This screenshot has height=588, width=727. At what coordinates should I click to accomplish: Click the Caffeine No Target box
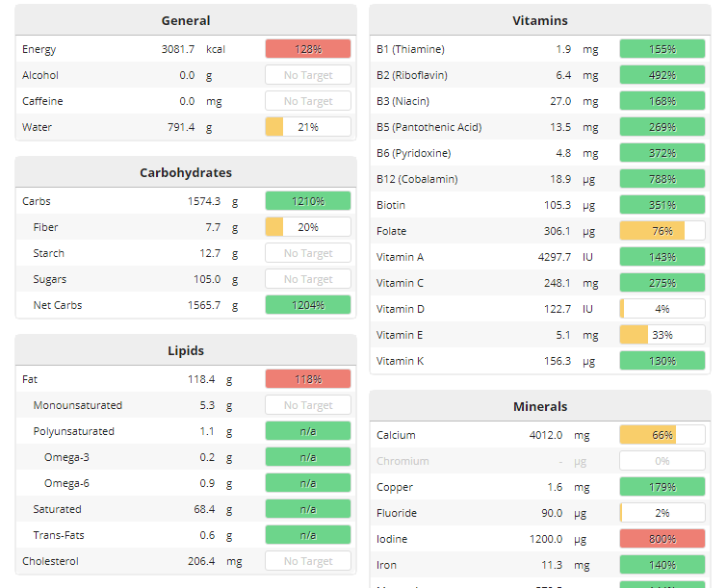pos(308,101)
